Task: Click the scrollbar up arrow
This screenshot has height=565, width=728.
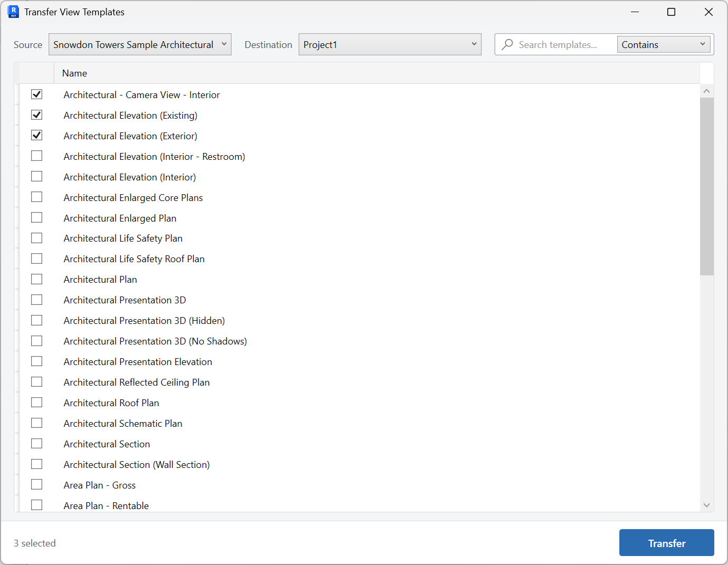Action: 707,91
